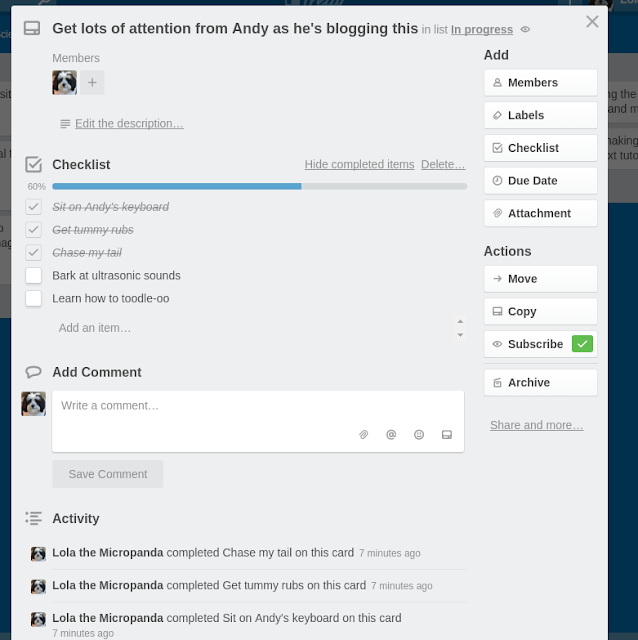Click Hide completed items
The height and width of the screenshot is (640, 638).
click(x=359, y=164)
